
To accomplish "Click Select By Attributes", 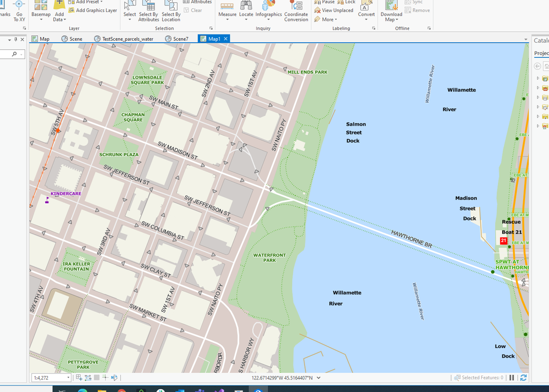I will [149, 11].
